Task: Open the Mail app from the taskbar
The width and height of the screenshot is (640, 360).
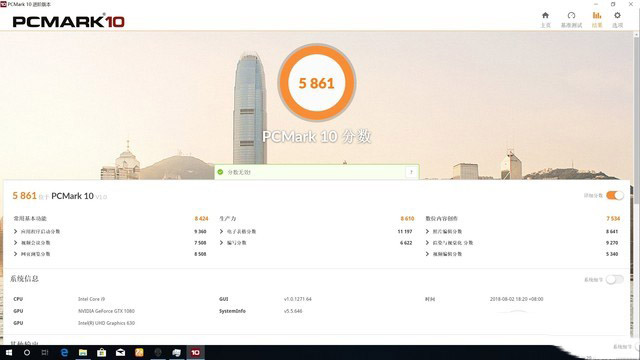Action: [x=120, y=353]
